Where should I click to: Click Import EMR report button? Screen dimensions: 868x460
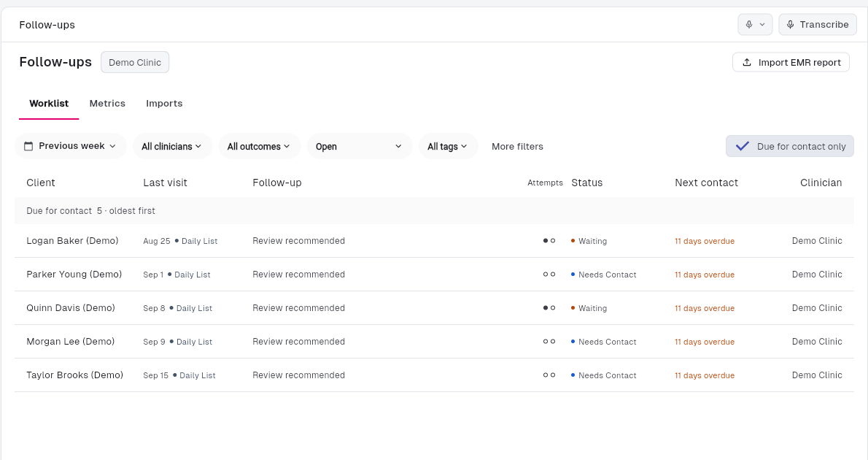tap(791, 63)
